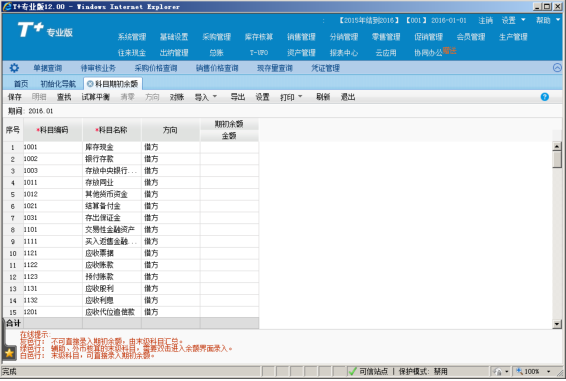
Task: Open the 系统管理 menu
Action: 132,37
